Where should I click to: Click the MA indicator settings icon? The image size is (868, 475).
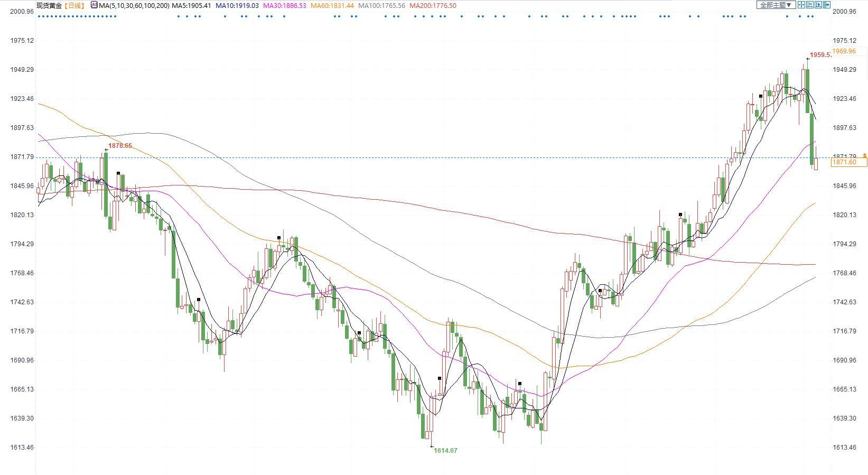(x=94, y=5)
